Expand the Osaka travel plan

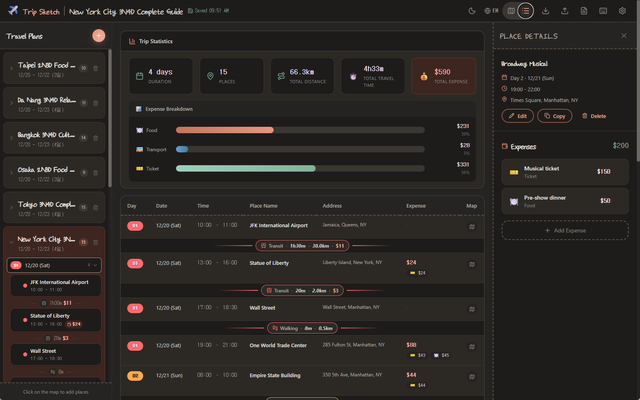click(11, 171)
